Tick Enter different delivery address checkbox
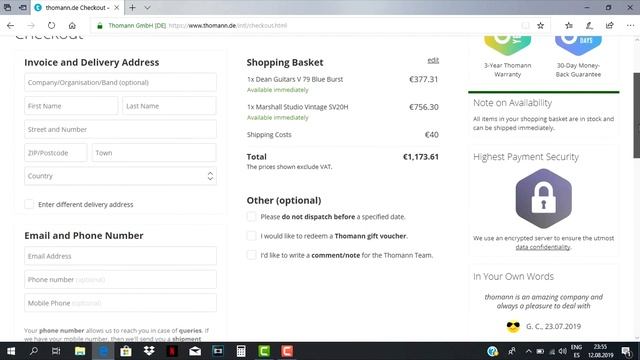The height and width of the screenshot is (360, 640). tap(29, 204)
